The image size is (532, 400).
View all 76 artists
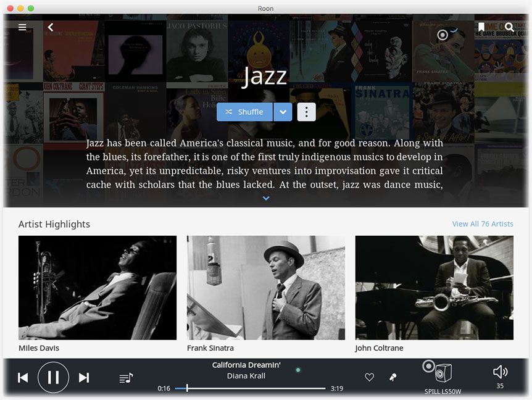coord(483,224)
